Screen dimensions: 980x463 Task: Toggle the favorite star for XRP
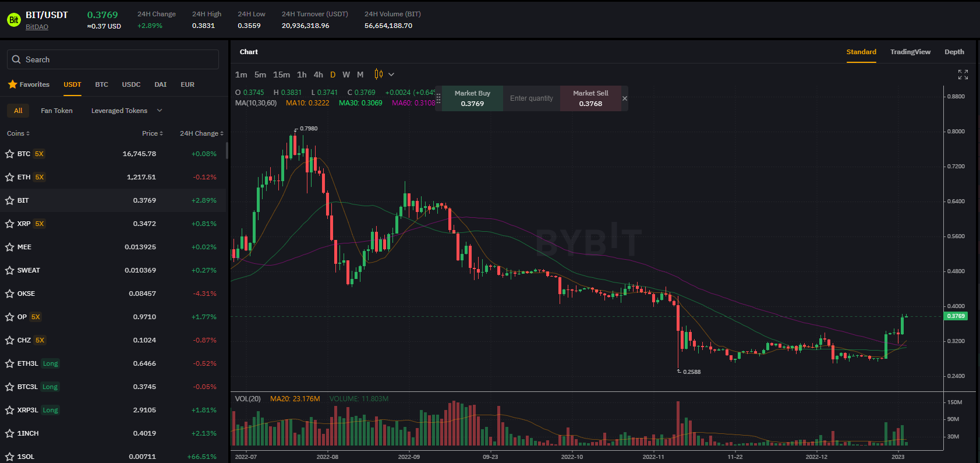point(9,224)
